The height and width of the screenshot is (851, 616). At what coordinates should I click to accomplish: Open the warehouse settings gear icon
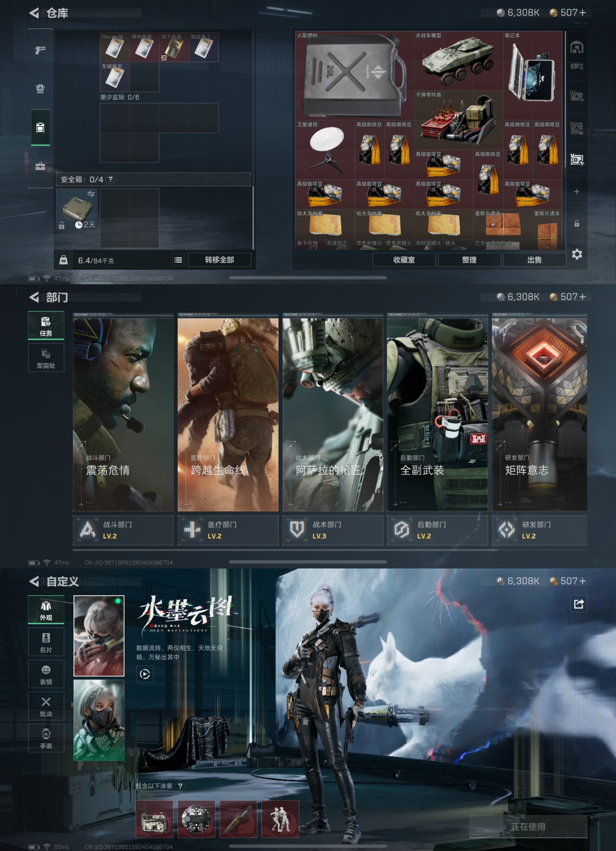click(577, 254)
